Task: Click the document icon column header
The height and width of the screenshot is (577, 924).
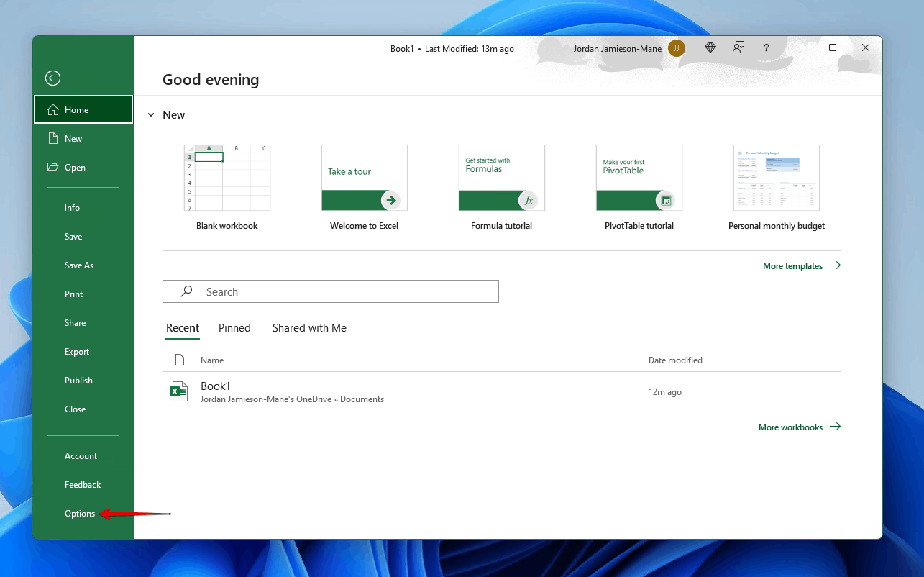Action: (180, 360)
